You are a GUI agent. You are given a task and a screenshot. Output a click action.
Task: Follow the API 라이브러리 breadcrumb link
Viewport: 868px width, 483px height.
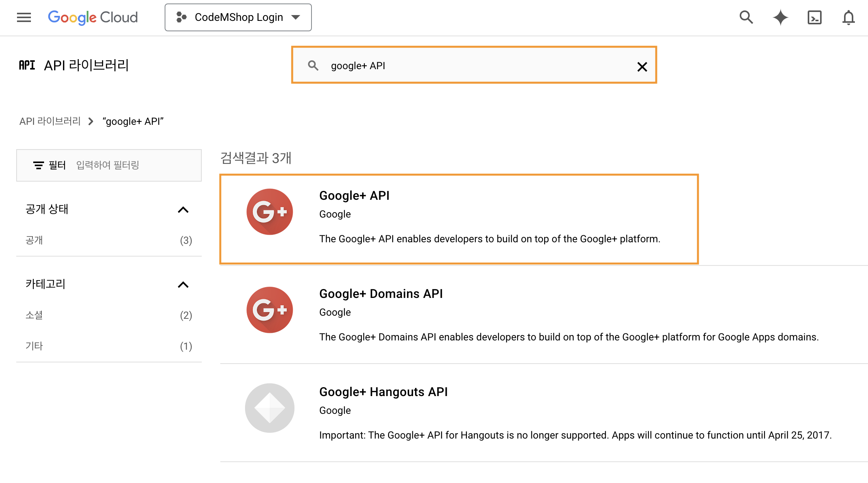(x=50, y=121)
